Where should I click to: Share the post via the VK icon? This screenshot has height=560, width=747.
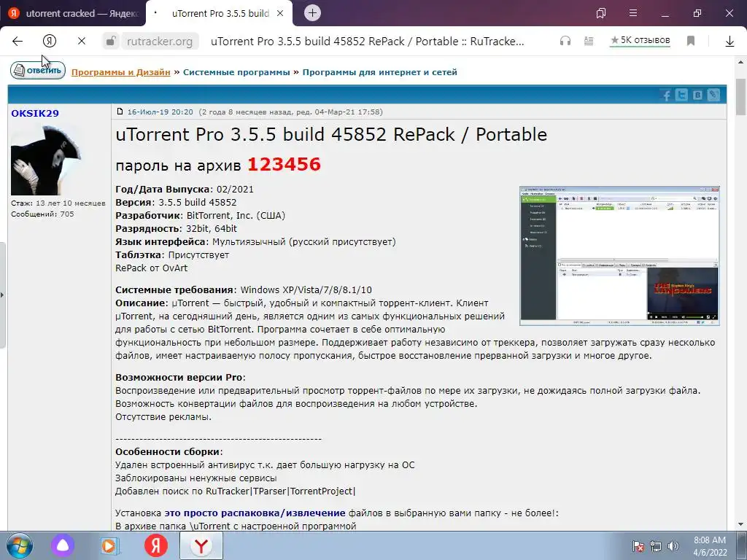tap(697, 95)
